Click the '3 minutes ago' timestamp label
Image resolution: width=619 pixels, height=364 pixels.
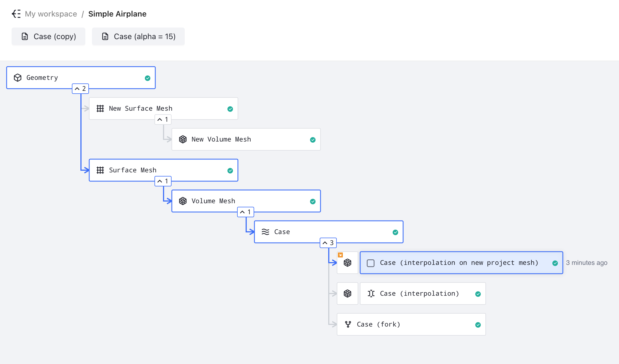[x=587, y=263]
